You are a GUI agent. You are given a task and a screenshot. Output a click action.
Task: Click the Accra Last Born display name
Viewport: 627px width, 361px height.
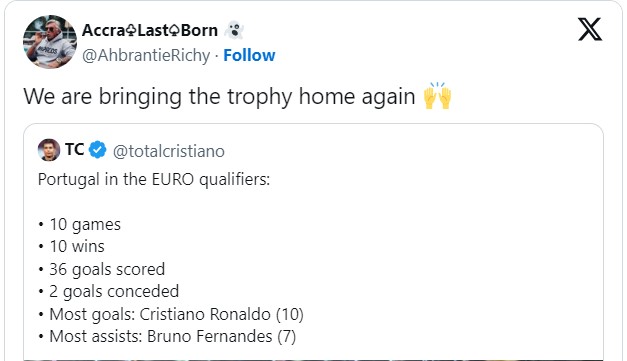point(150,30)
